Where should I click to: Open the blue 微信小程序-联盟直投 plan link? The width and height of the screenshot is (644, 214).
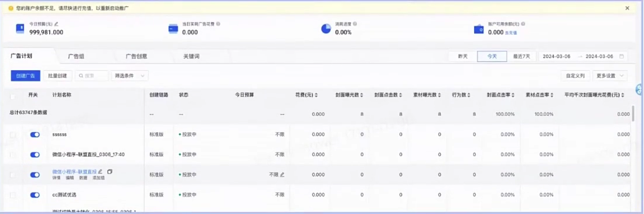tap(74, 171)
